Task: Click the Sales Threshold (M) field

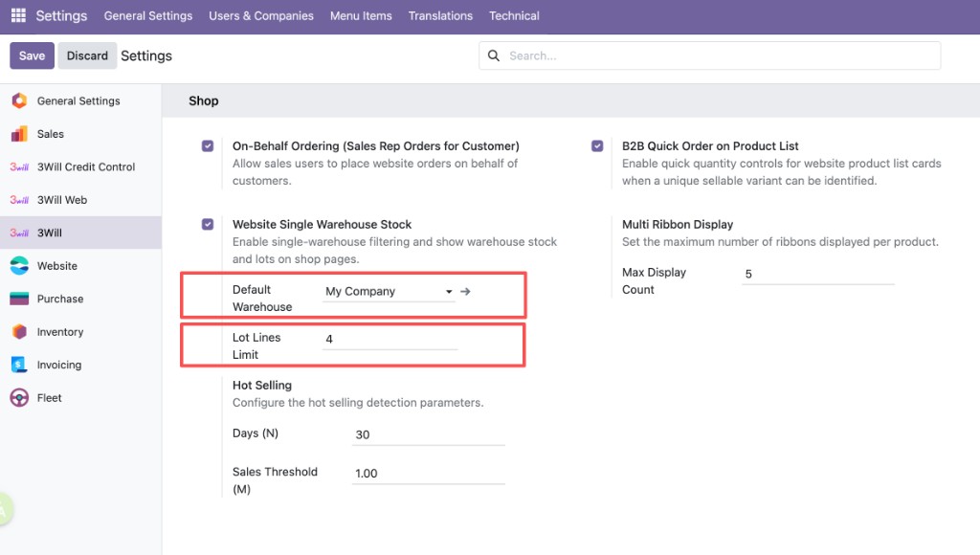Action: point(428,473)
